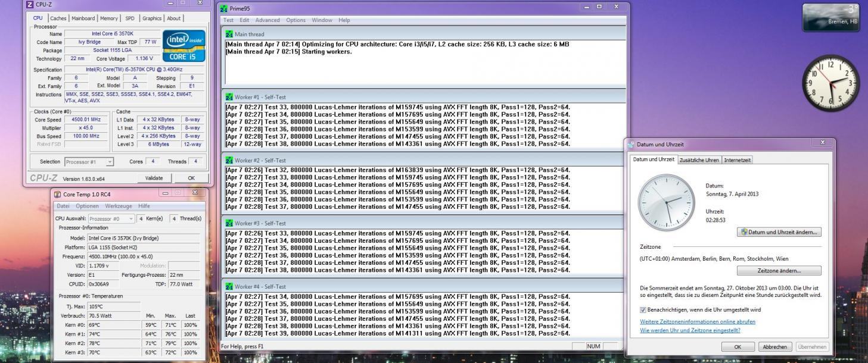Click the Zeitzone ändern button
The image size is (868, 363).
pyautogui.click(x=779, y=271)
